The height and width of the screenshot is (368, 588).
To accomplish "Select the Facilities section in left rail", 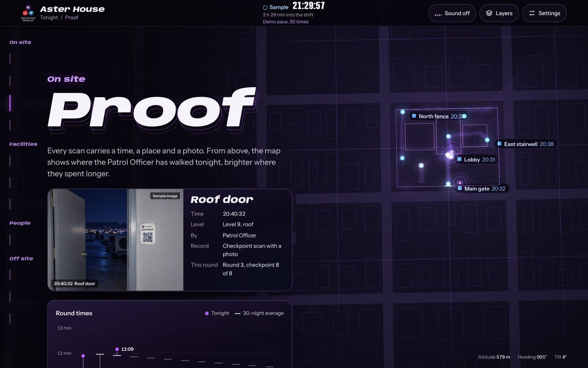I will click(x=23, y=144).
